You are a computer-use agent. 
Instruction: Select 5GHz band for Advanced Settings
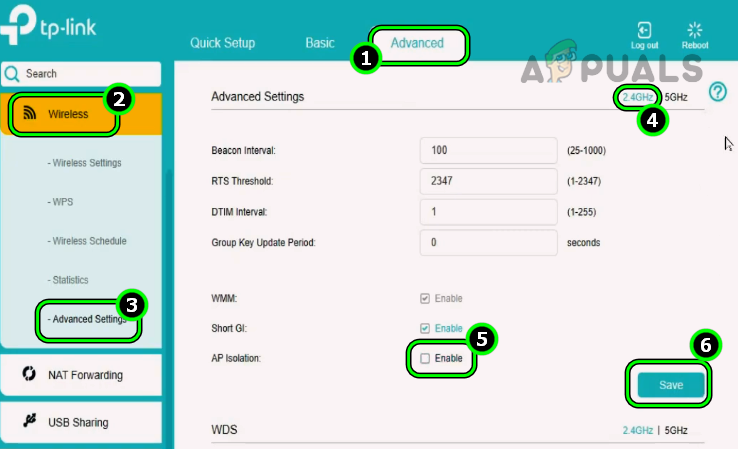coord(676,97)
